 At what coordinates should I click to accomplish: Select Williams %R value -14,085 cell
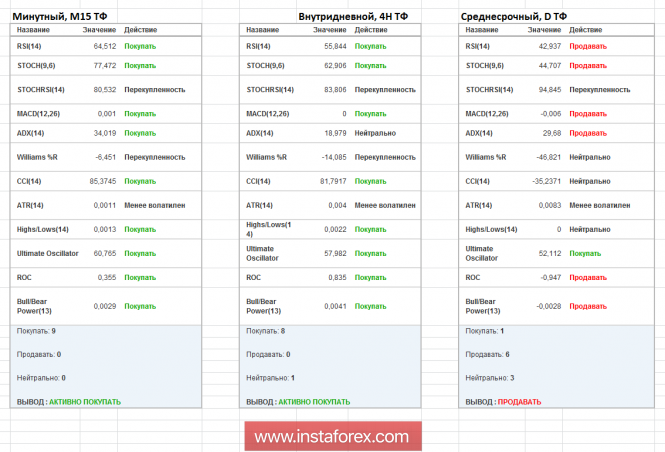(x=328, y=157)
